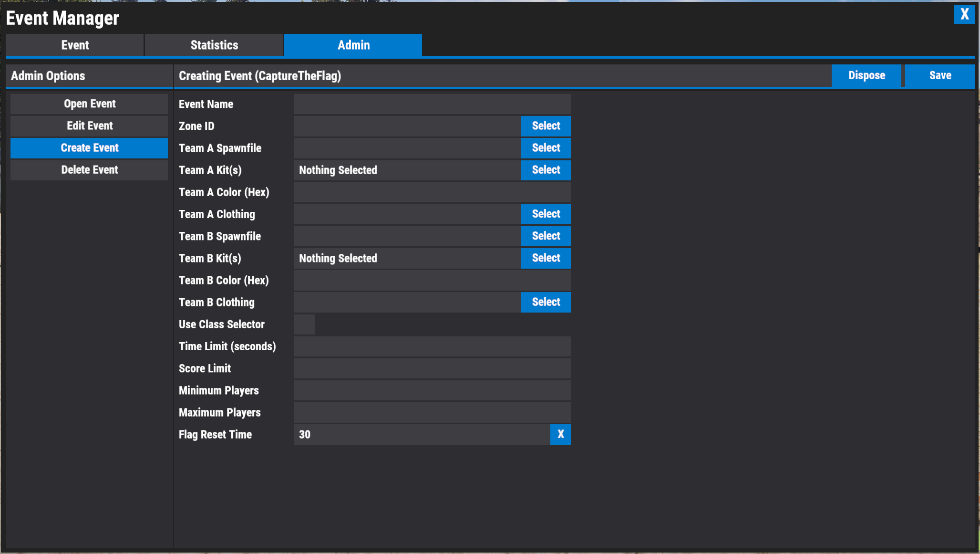This screenshot has width=980, height=554.
Task: Open the Admin tab
Action: point(353,45)
